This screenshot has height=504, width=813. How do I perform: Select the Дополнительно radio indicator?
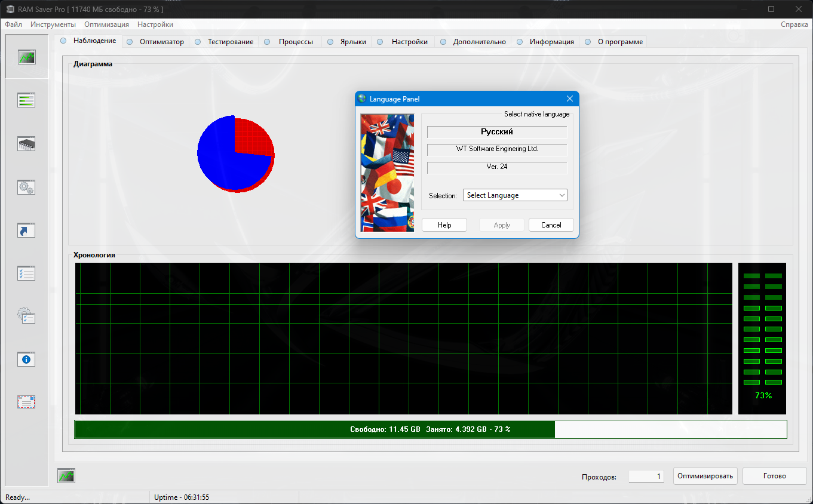pyautogui.click(x=443, y=42)
